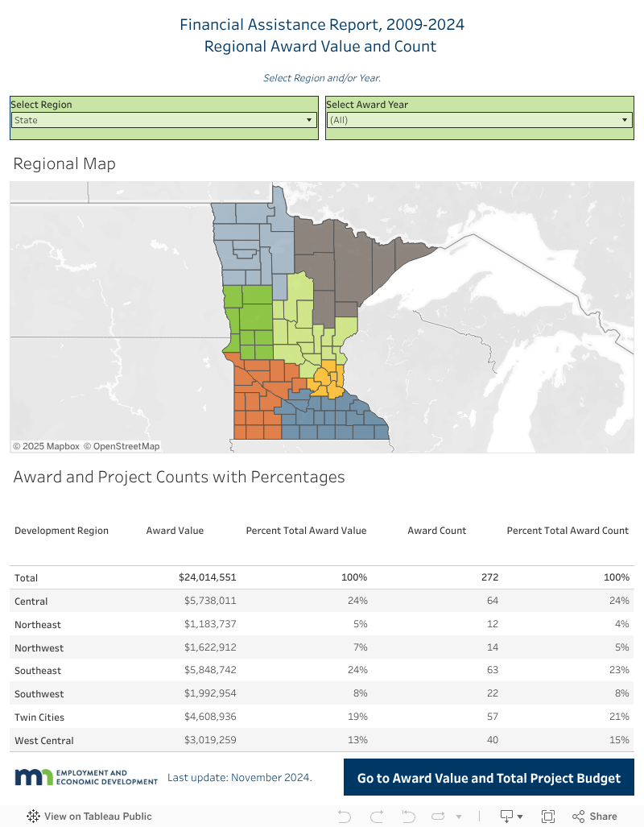Click the Award Count column header

(436, 531)
